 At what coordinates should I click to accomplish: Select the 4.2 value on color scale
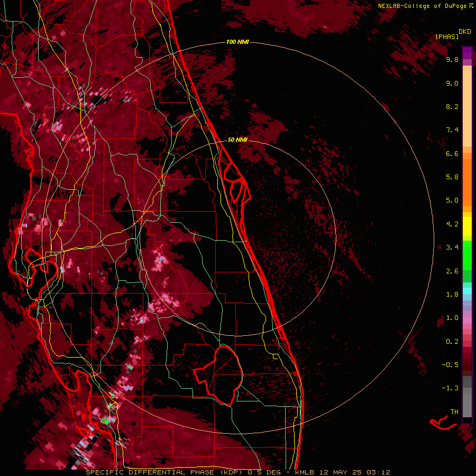point(452,224)
